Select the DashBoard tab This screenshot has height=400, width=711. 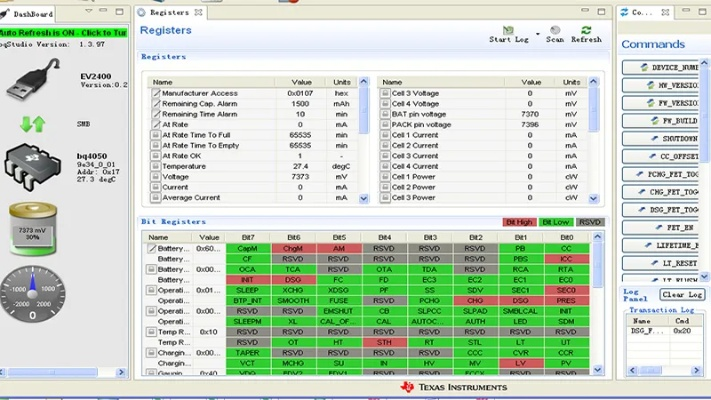tap(30, 14)
